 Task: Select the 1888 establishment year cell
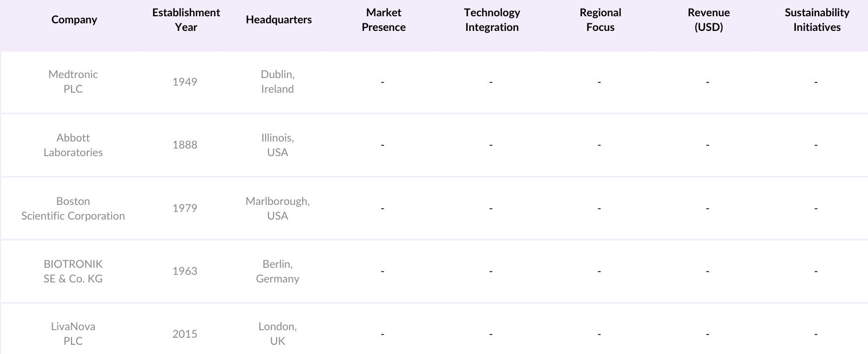pyautogui.click(x=184, y=145)
